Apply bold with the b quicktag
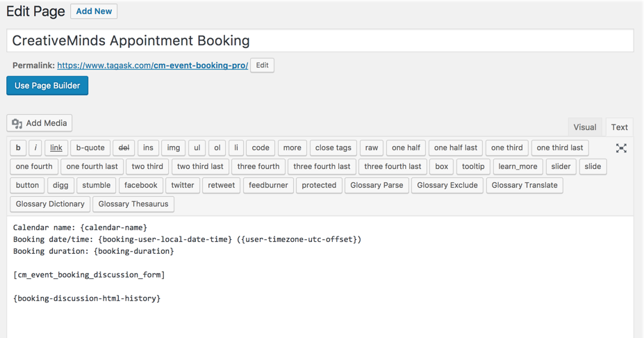This screenshot has width=644, height=338. point(18,147)
